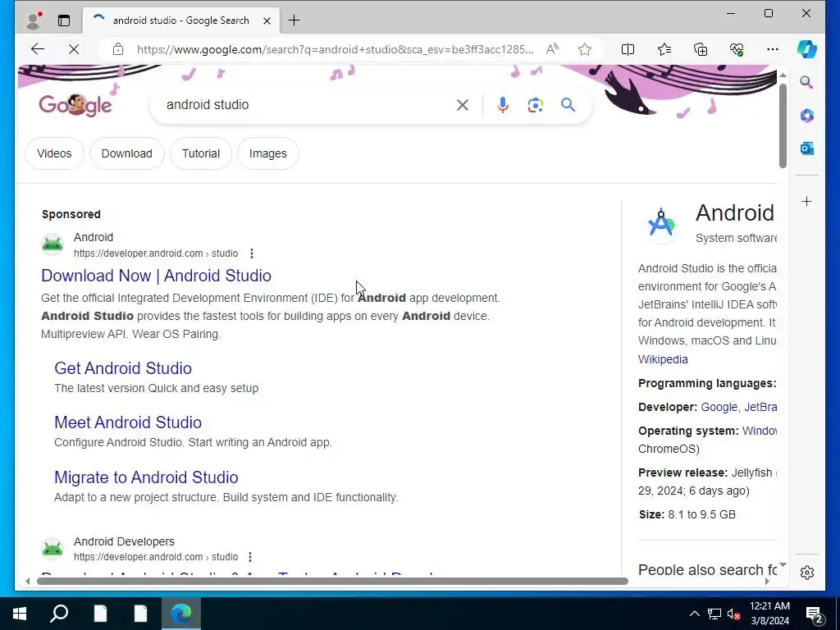
Task: Open the Wikipedia link in knowledge panel
Action: pyautogui.click(x=663, y=359)
